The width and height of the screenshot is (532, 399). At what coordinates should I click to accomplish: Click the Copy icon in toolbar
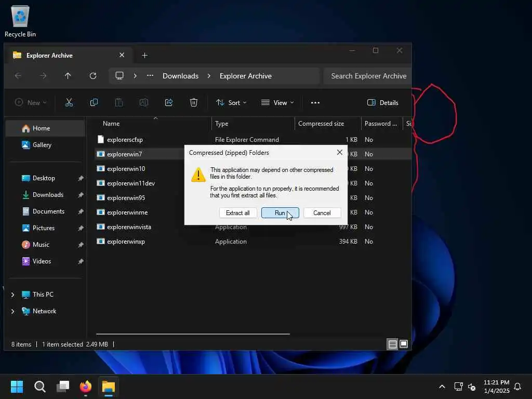pos(94,102)
